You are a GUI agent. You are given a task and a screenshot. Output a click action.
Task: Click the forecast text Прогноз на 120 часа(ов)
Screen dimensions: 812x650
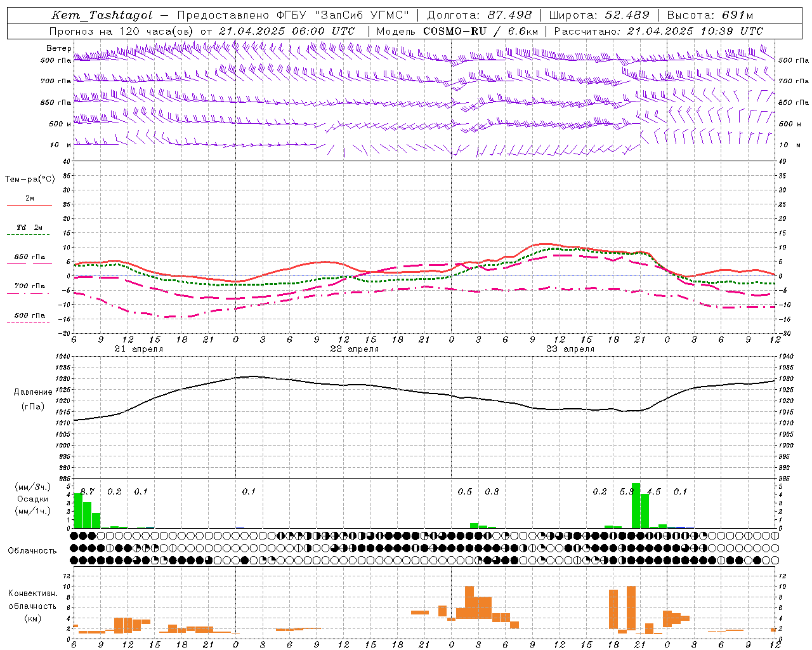pyautogui.click(x=122, y=31)
